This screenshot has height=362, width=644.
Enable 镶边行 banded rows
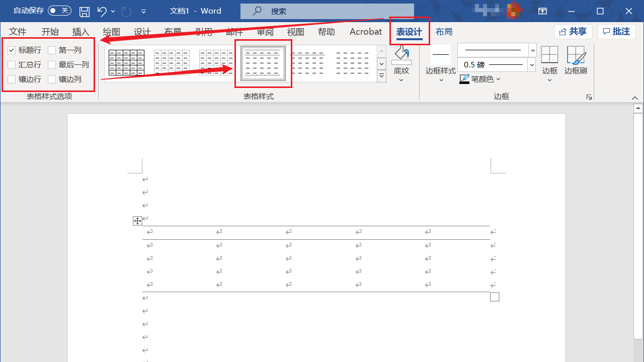click(x=12, y=79)
